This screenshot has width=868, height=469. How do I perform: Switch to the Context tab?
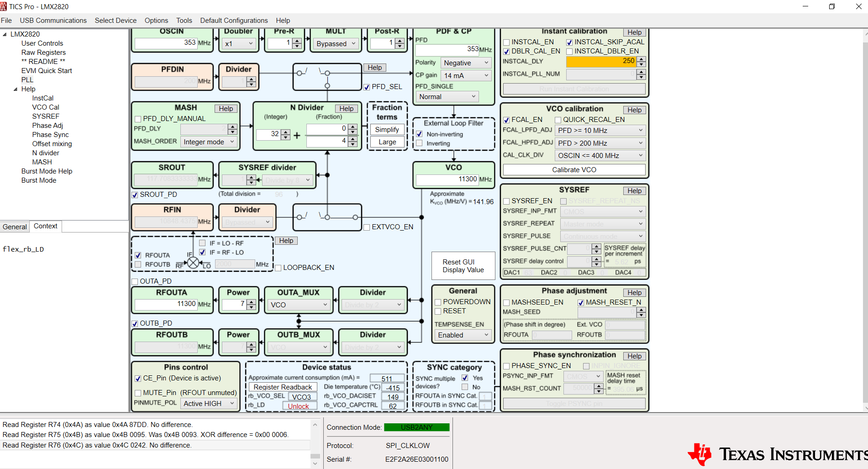coord(46,226)
